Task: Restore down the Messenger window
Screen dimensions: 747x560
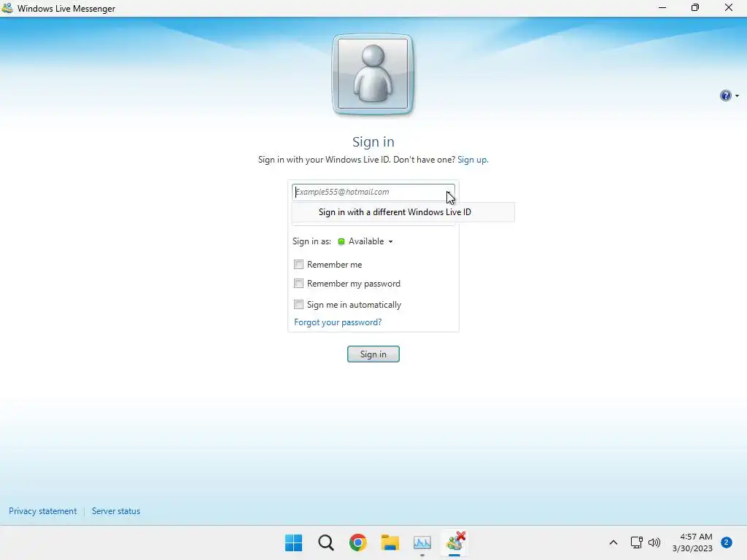Action: click(695, 8)
